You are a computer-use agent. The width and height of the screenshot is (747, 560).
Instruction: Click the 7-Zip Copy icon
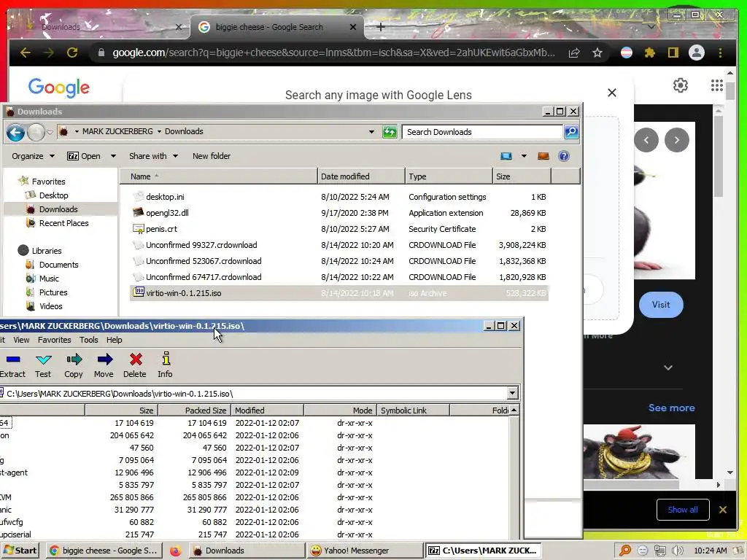click(74, 359)
